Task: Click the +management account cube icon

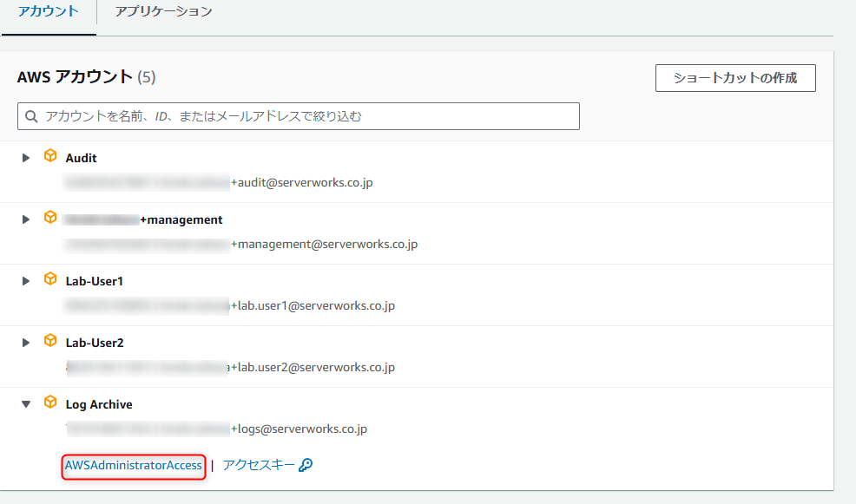Action: (x=50, y=218)
